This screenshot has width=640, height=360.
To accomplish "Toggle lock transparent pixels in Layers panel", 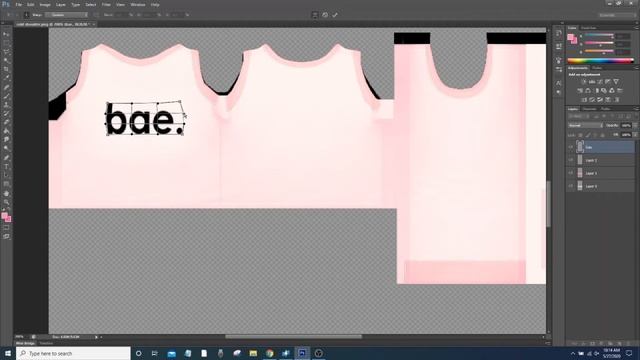I will pyautogui.click(x=580, y=135).
